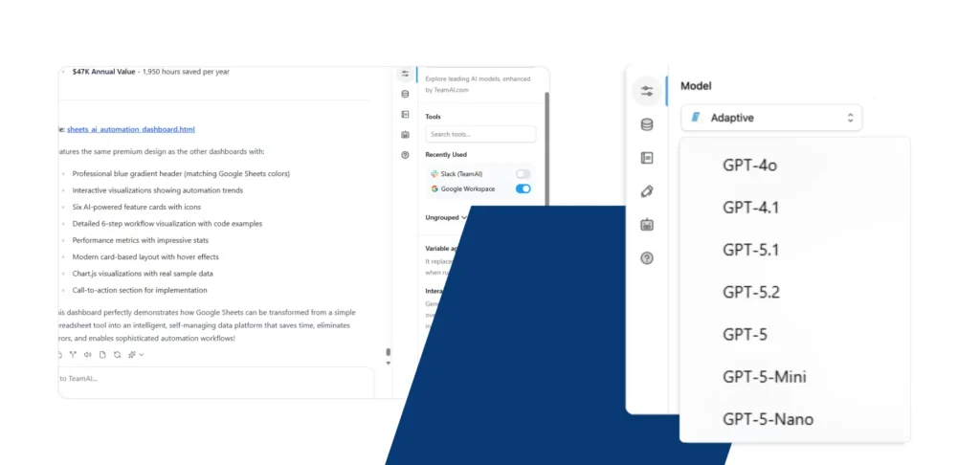The height and width of the screenshot is (465, 980).
Task: Click the sparkle icon under the response
Action: point(132,355)
